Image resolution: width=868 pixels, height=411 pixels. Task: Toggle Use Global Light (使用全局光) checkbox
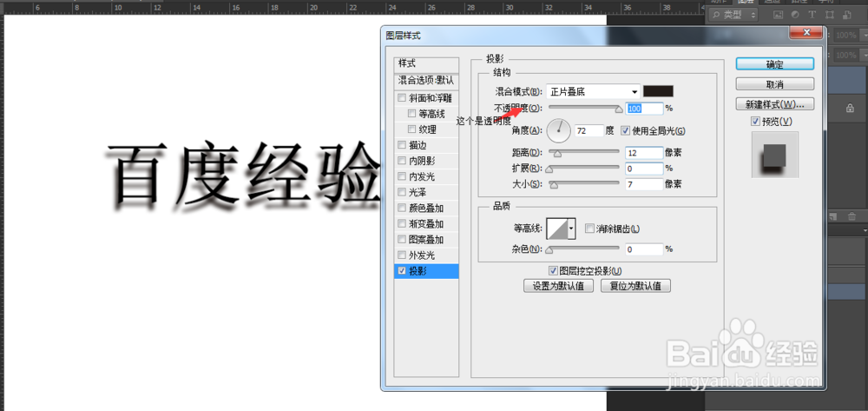click(626, 130)
